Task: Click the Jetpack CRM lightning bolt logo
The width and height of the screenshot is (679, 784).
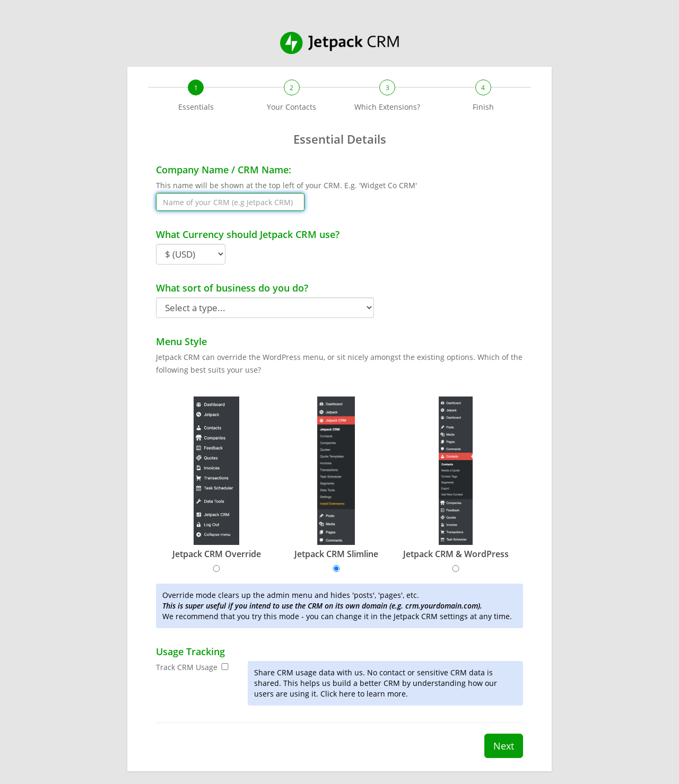Action: pyautogui.click(x=291, y=43)
